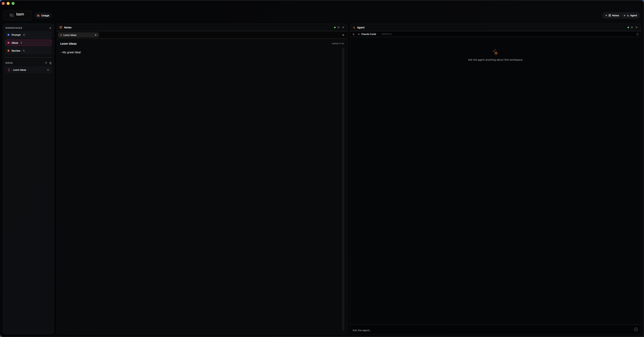This screenshot has height=337, width=644.
Task: Click the text cursor icon next to Prompt
Action: 24,35
